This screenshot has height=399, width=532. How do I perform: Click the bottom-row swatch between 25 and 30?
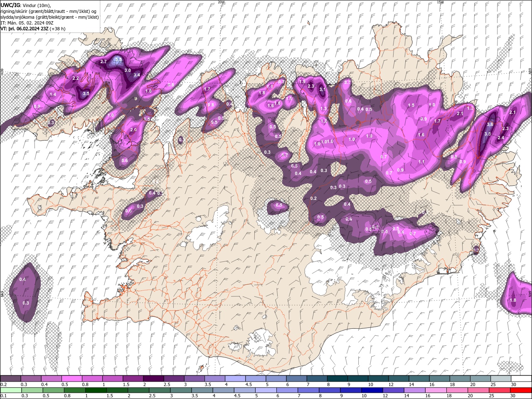coord(499,390)
